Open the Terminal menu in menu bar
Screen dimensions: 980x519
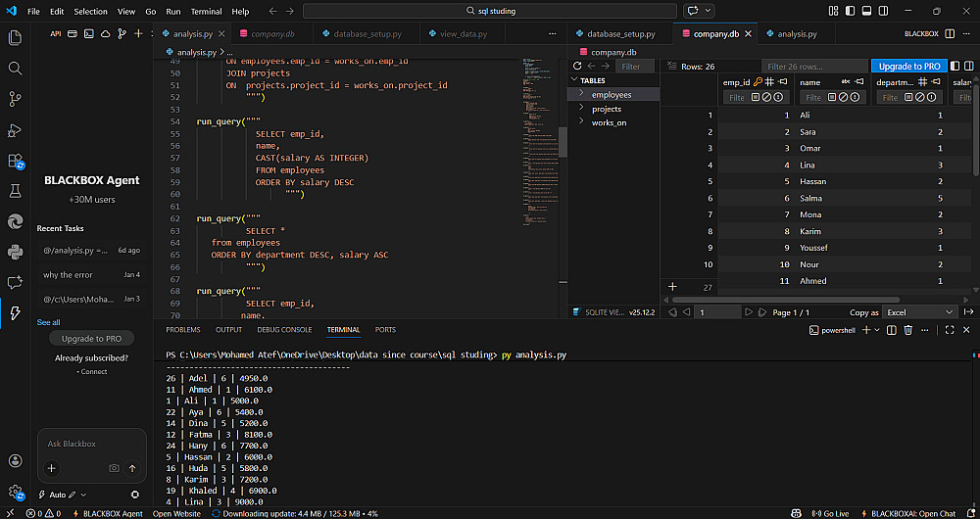coord(206,11)
